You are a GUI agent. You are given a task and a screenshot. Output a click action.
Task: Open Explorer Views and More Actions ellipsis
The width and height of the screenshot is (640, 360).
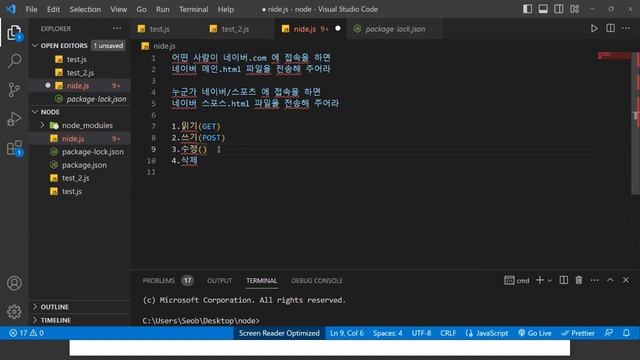(117, 28)
